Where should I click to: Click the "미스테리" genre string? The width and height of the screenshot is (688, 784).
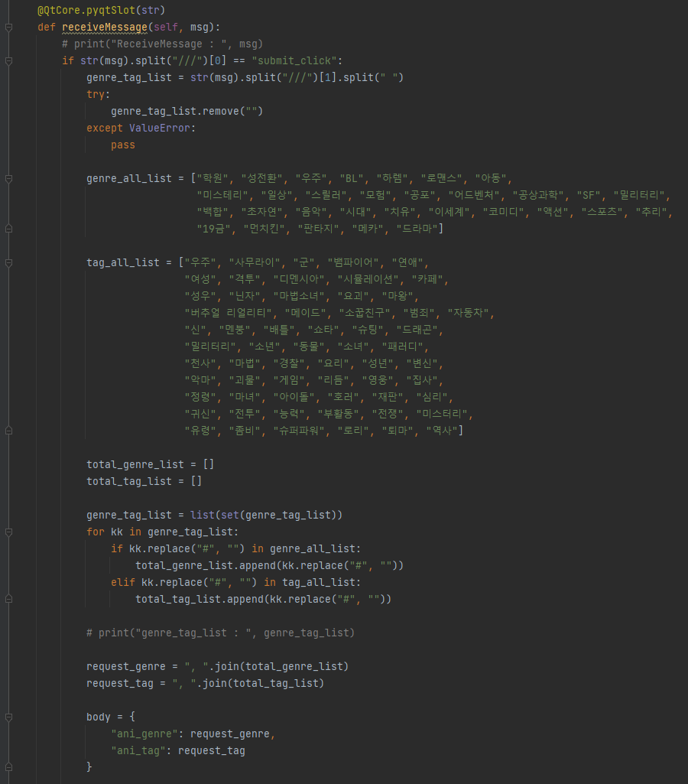pos(222,195)
